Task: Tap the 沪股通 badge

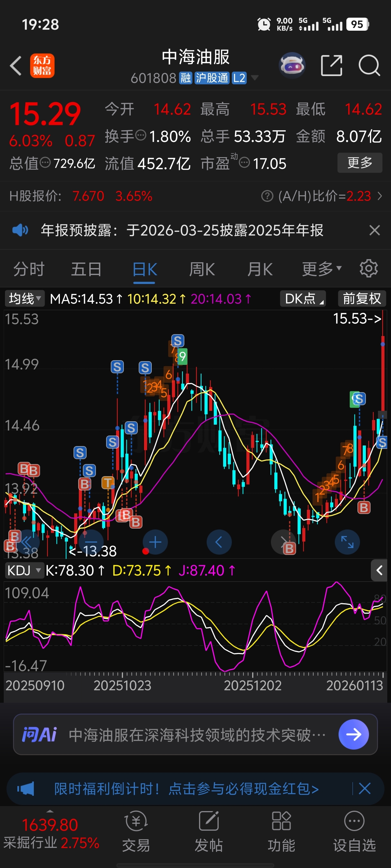Action: click(212, 78)
